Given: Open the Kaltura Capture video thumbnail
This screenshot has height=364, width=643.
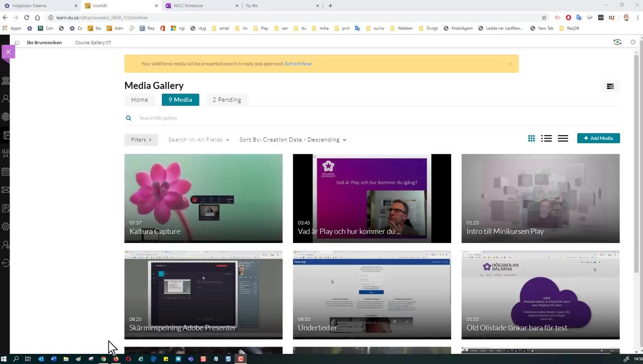Looking at the screenshot, I should pos(203,198).
